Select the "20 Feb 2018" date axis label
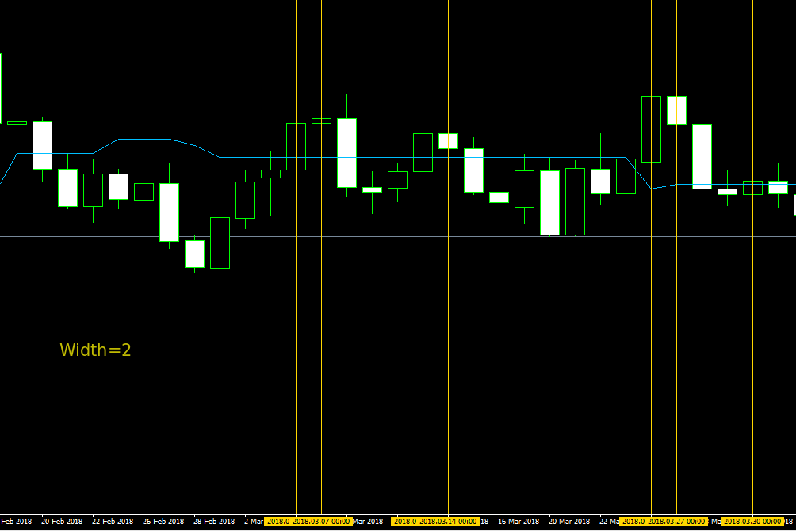This screenshot has height=532, width=796. [61, 522]
